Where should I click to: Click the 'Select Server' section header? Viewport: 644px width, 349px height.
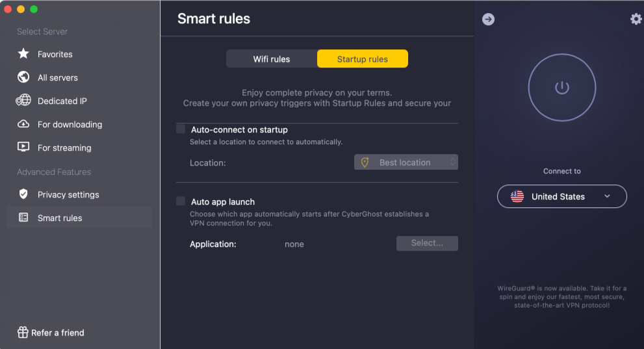(x=42, y=31)
